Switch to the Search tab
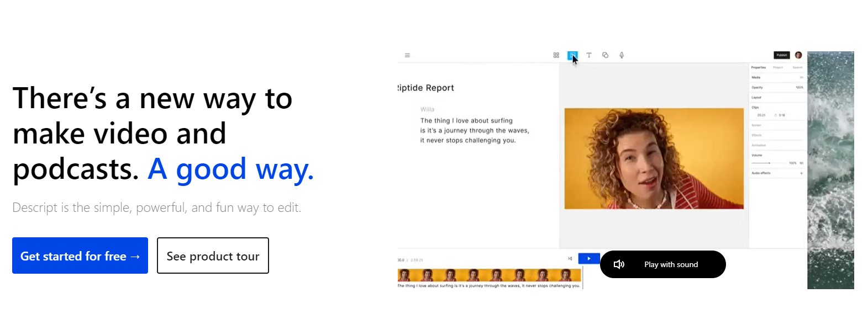The image size is (868, 330). [797, 67]
